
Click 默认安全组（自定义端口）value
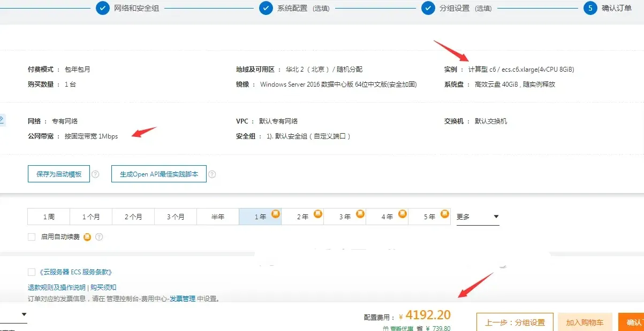point(308,136)
